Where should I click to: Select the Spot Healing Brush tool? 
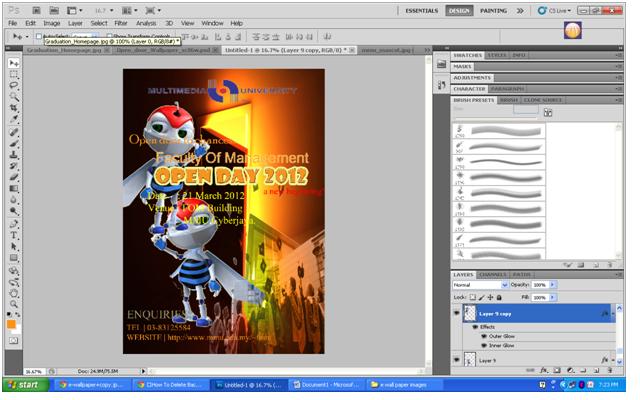click(x=14, y=132)
